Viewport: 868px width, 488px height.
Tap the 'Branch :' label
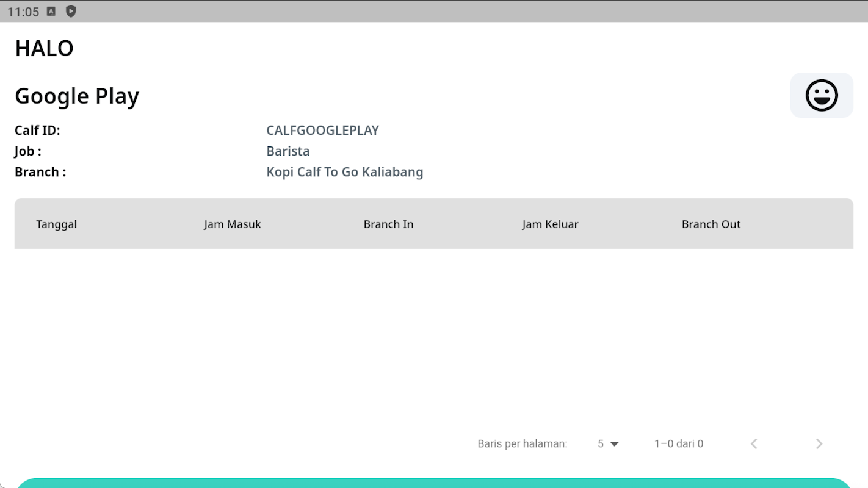click(x=40, y=172)
